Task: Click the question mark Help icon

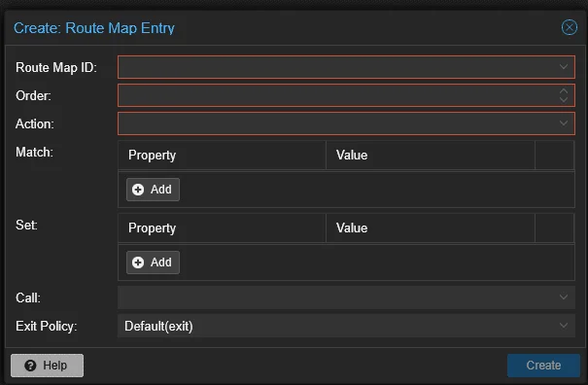Action: (30, 366)
